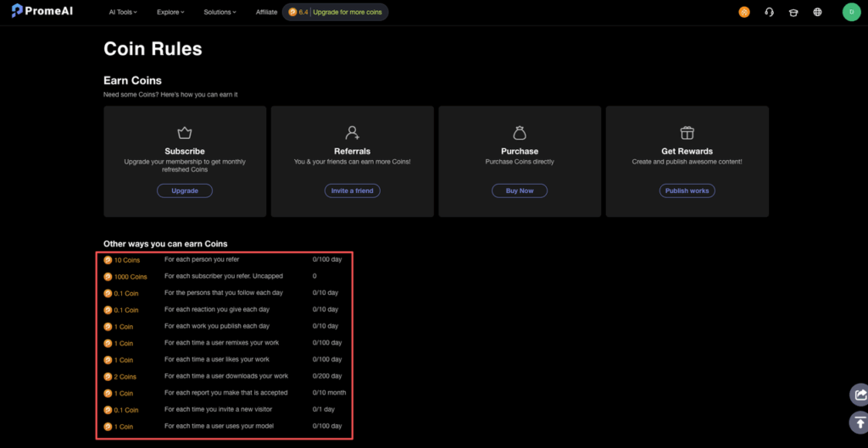Open the Solutions dropdown
Screen dimensions: 868x448
(x=220, y=12)
